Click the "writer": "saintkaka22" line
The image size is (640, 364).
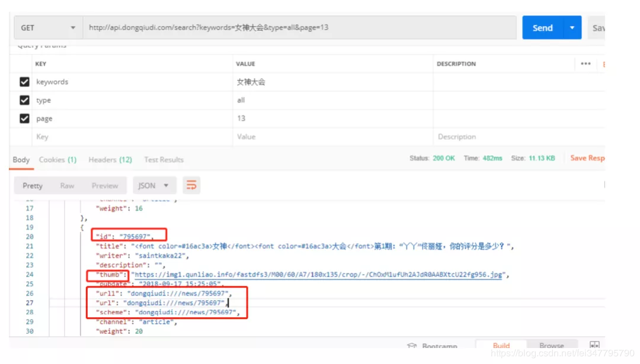(x=142, y=256)
